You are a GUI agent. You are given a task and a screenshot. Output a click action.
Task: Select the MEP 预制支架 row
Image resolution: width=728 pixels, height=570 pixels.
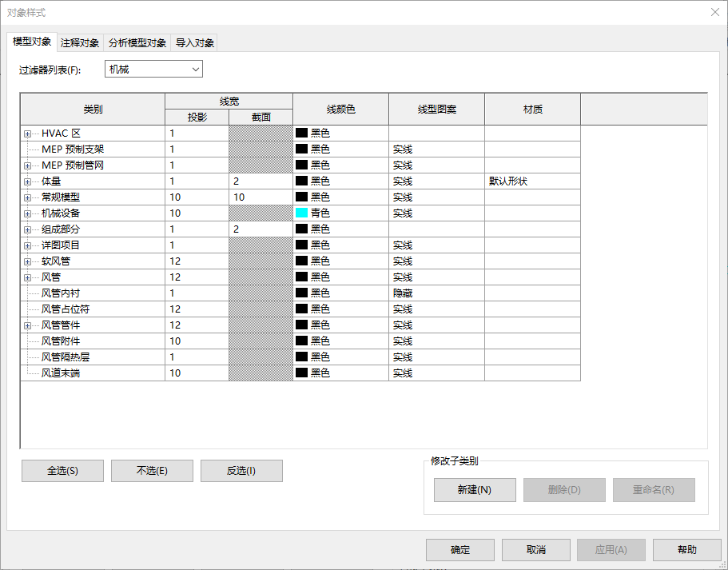coord(300,149)
